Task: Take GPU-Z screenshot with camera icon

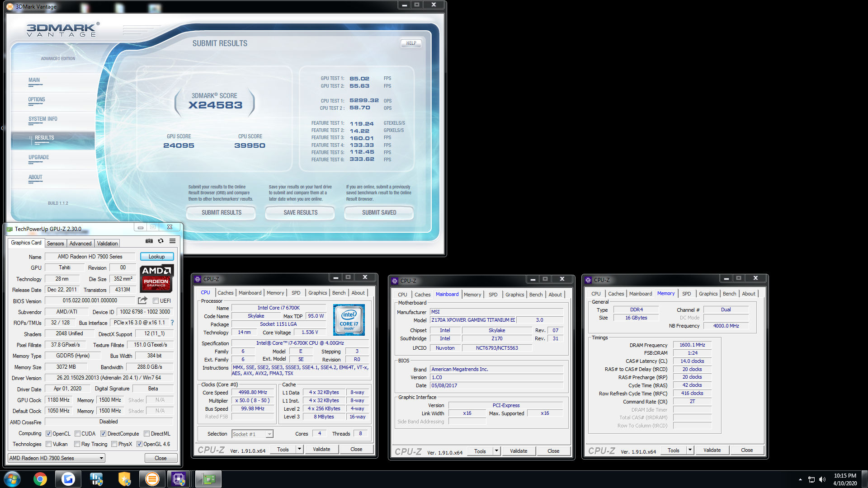Action: coord(149,241)
